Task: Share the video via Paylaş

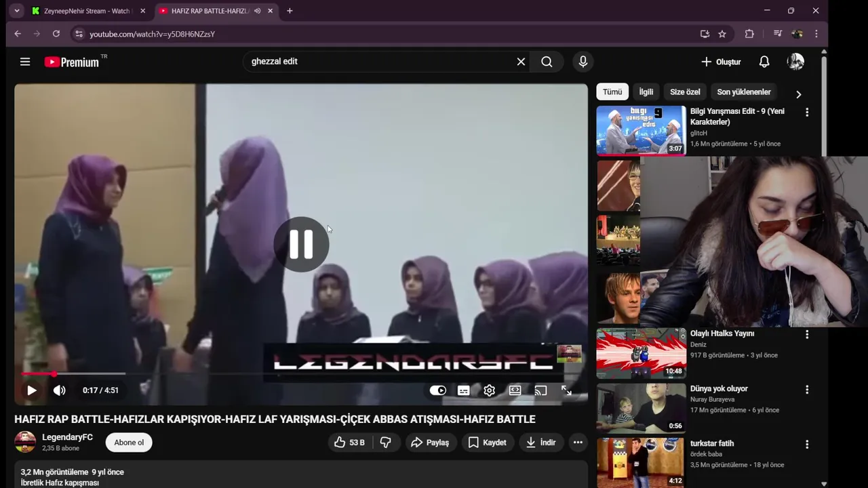Action: point(431,443)
